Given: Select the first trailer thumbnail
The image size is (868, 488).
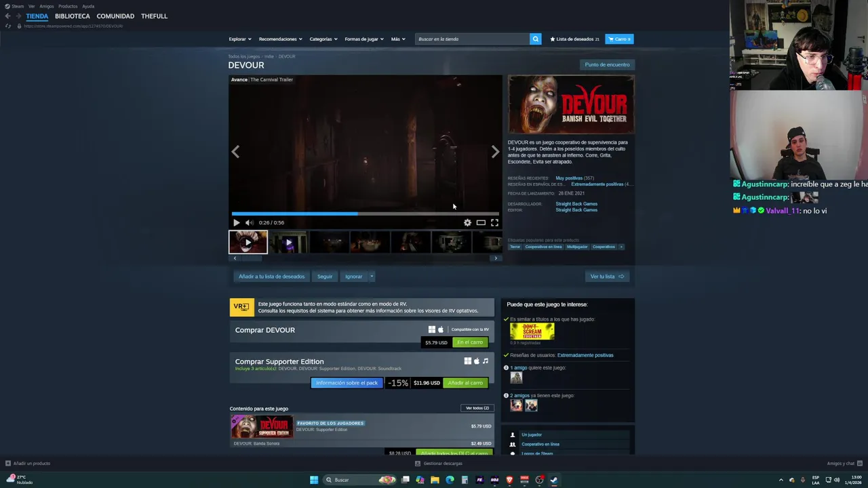Looking at the screenshot, I should (248, 242).
